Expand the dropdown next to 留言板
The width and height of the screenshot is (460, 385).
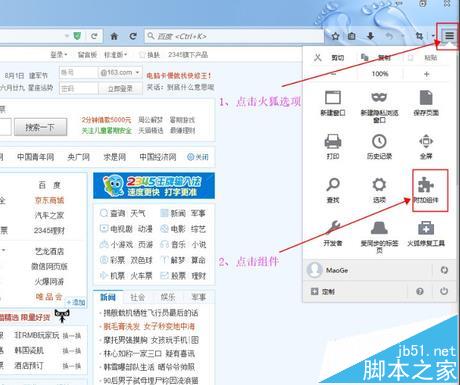(x=115, y=54)
